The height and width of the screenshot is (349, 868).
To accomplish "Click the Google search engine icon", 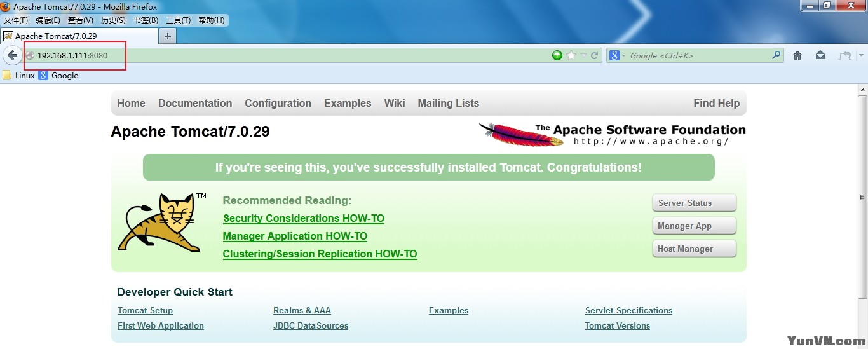I will (614, 55).
